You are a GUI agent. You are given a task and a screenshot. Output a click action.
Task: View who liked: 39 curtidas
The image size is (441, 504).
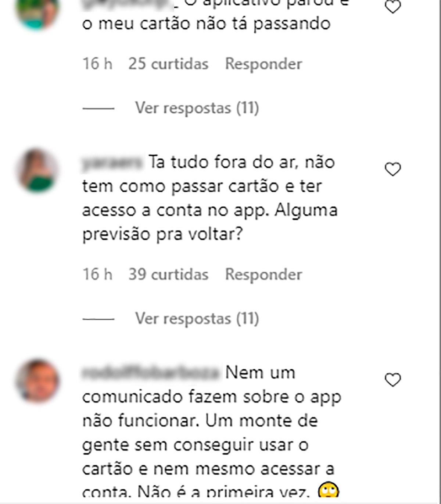(168, 274)
